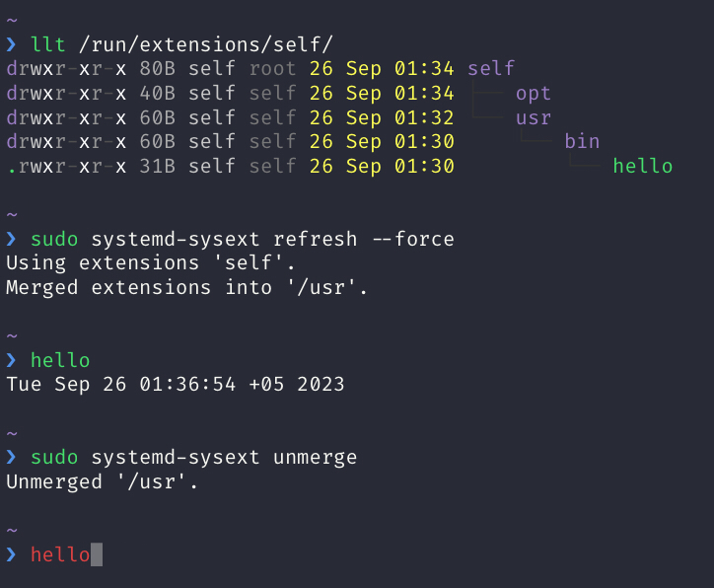714x588 pixels.
Task: Select the purple 'self' directory in tree
Action: [x=491, y=69]
